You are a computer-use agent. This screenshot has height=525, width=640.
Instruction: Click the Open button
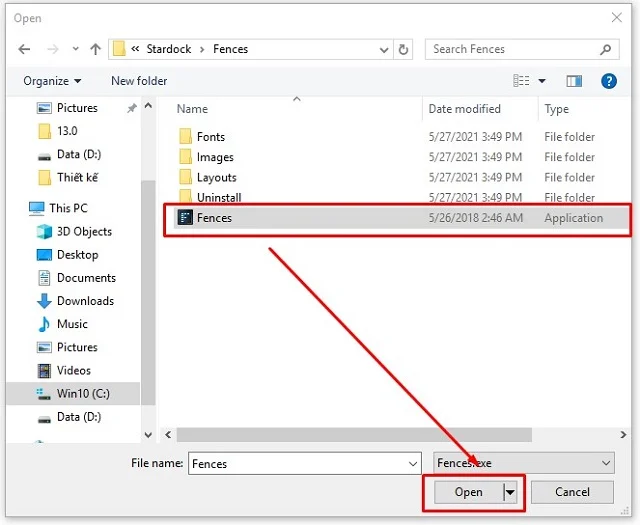coord(469,492)
